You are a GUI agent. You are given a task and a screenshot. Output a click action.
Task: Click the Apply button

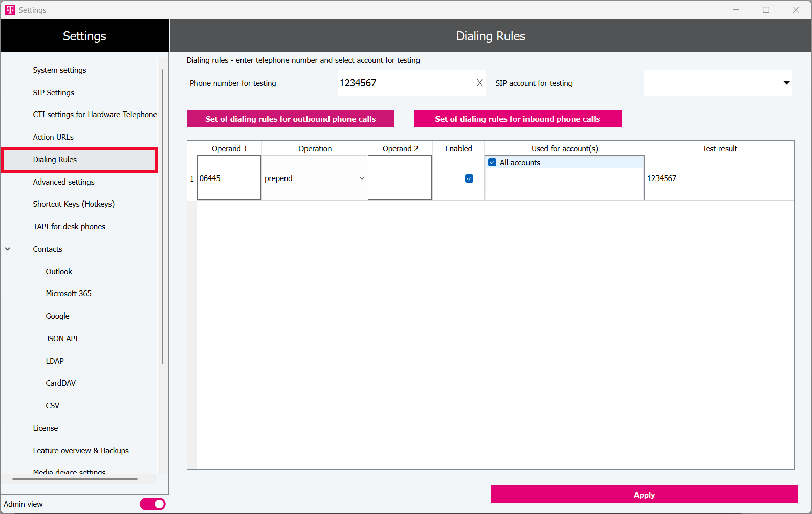(644, 495)
